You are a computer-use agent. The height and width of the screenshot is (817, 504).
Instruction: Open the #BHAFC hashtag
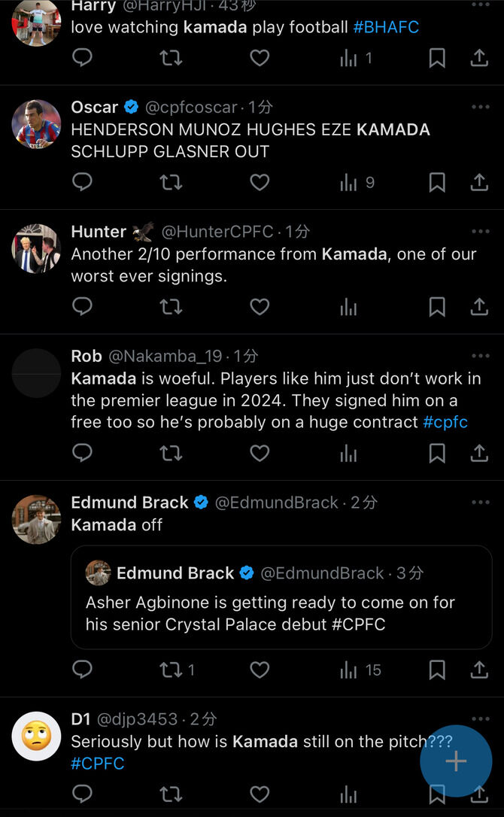click(x=386, y=28)
